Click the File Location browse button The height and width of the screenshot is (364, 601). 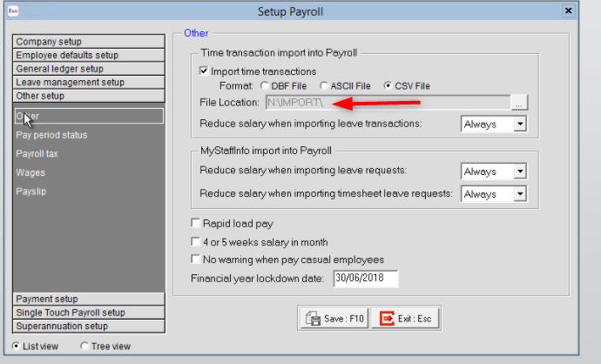(519, 103)
